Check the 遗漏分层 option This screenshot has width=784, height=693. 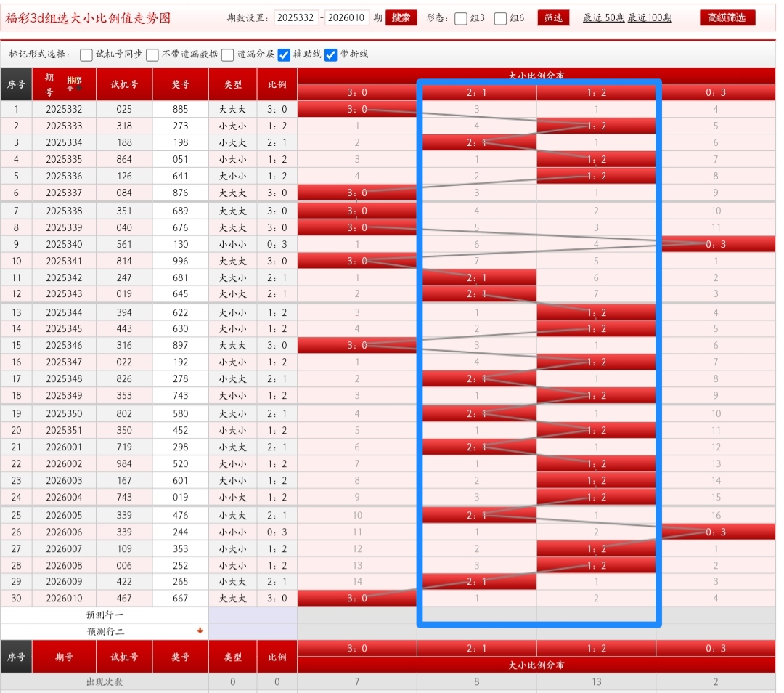pyautogui.click(x=227, y=54)
